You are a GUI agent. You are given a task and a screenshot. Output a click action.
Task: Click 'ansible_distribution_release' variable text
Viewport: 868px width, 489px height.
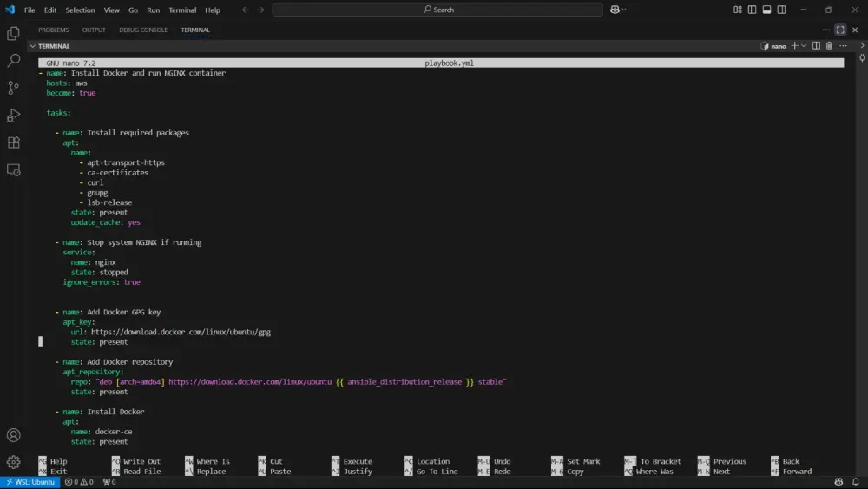[404, 382]
